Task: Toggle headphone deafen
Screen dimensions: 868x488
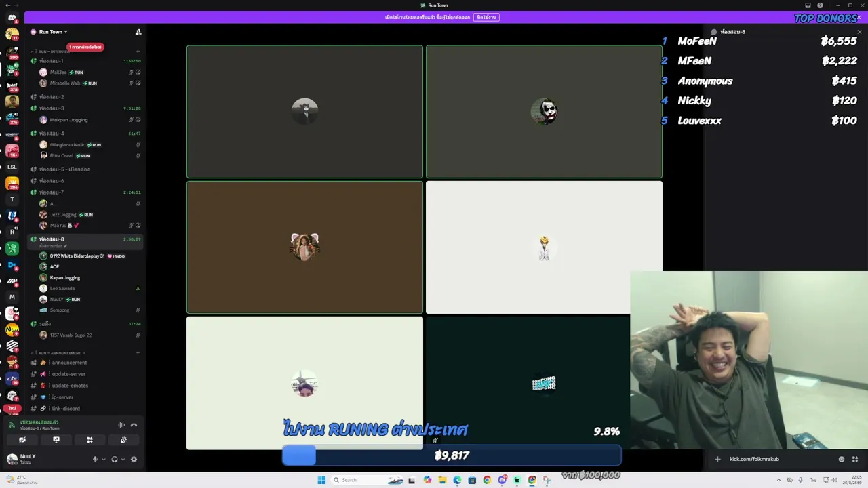Action: [x=115, y=460]
